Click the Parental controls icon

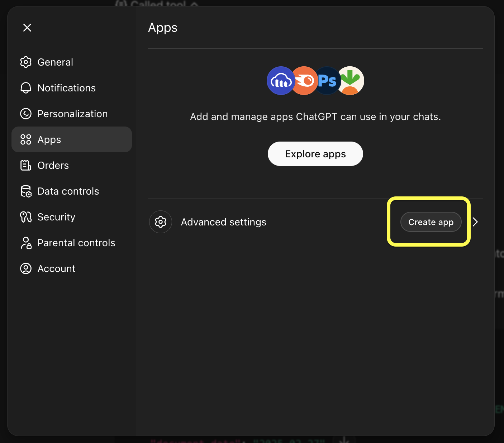[26, 243]
